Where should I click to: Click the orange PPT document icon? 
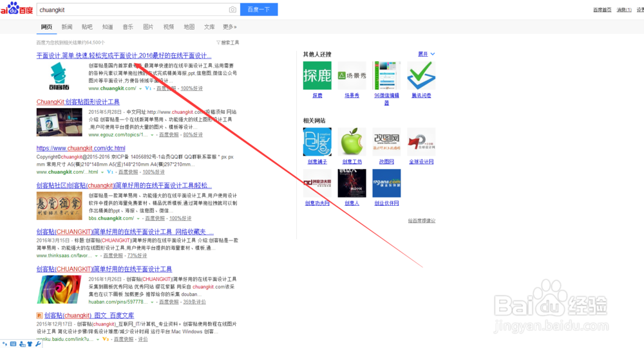tap(39, 316)
